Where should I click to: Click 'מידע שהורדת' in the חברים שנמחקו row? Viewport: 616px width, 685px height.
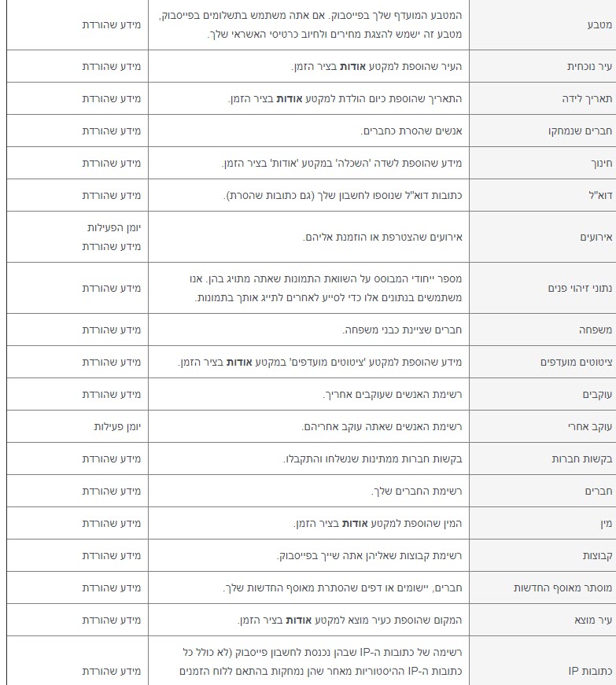coord(112,131)
